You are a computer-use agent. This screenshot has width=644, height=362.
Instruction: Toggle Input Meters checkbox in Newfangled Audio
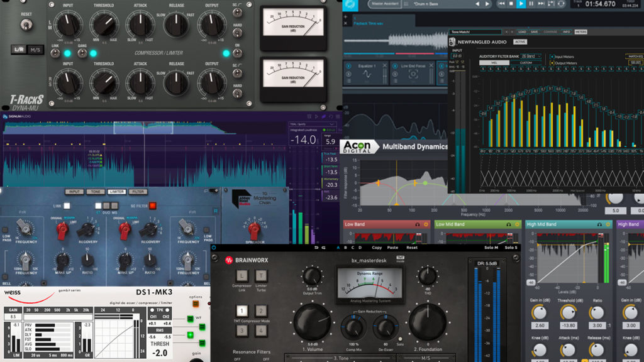(552, 57)
